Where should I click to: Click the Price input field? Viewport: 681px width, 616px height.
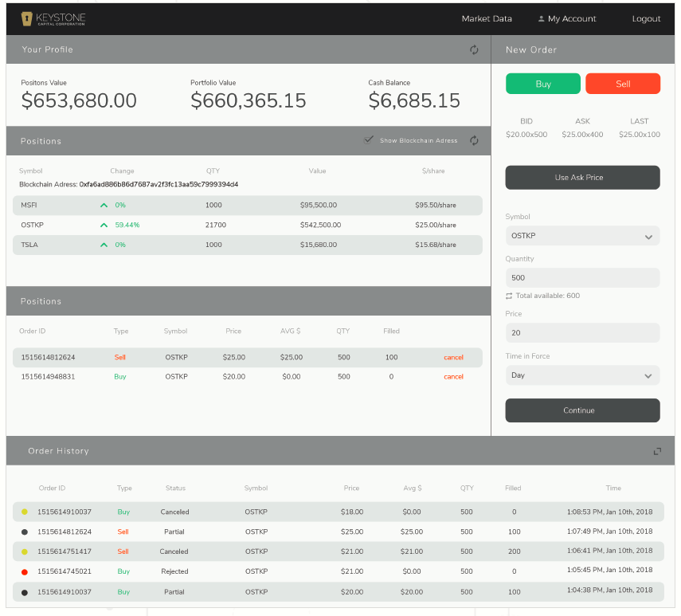[x=582, y=333]
